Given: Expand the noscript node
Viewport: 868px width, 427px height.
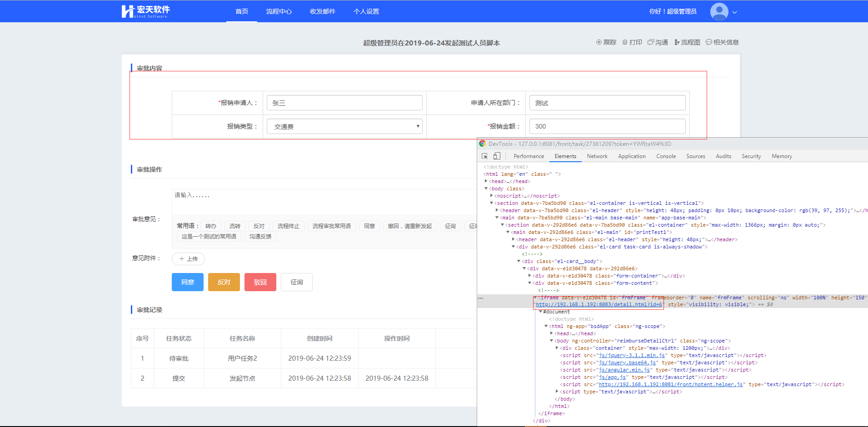Looking at the screenshot, I should point(492,196).
